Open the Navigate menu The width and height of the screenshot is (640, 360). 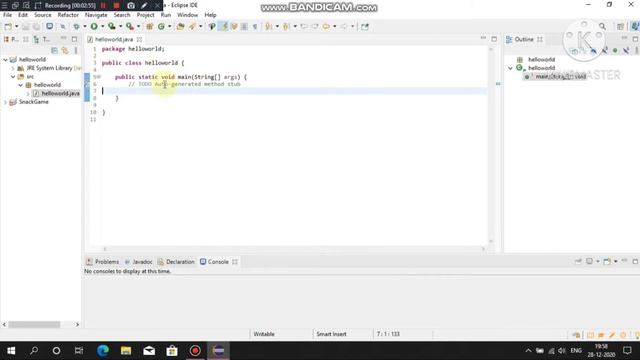[96, 15]
